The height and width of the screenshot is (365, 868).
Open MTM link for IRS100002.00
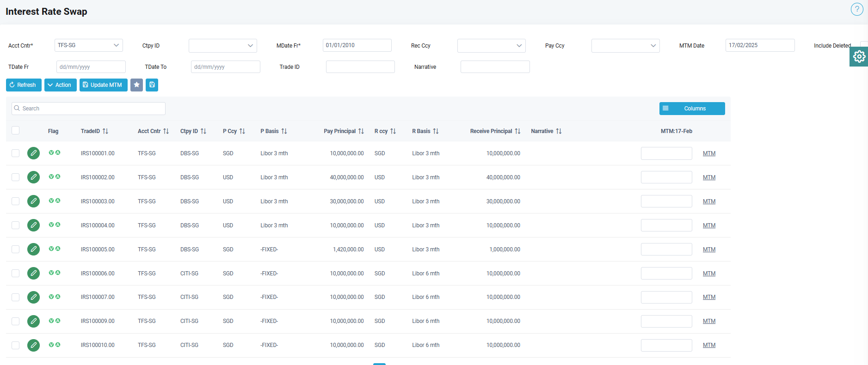(709, 177)
